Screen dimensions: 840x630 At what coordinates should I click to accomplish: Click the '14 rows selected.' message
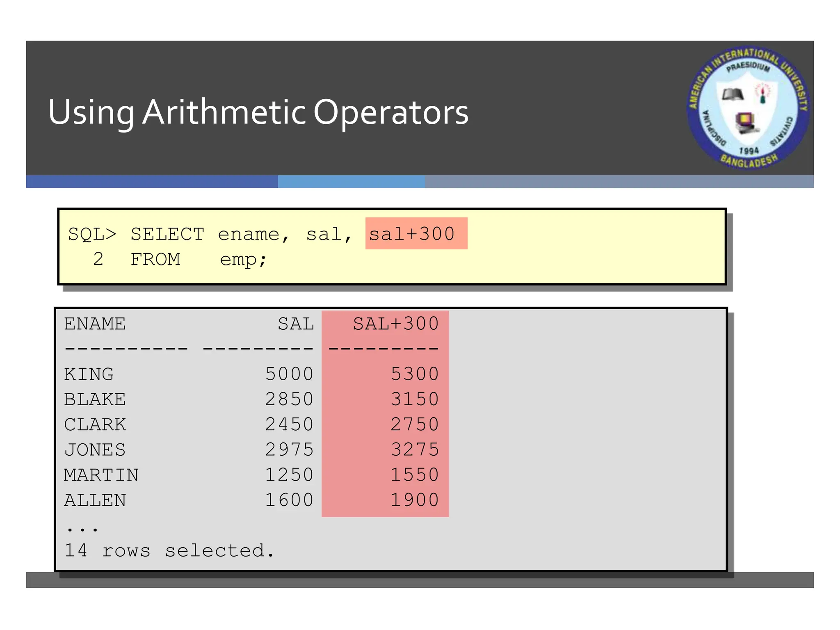[x=169, y=550]
